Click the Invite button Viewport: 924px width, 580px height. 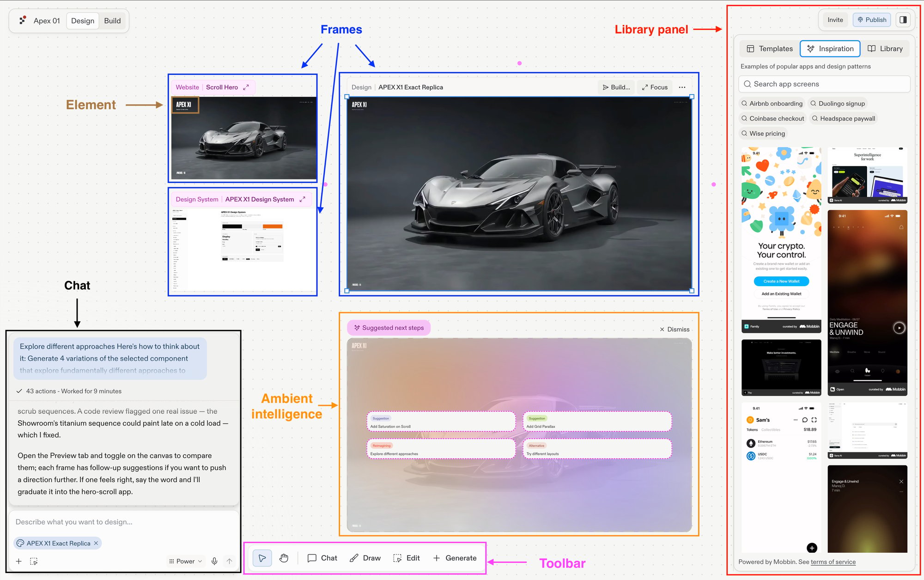coord(835,20)
